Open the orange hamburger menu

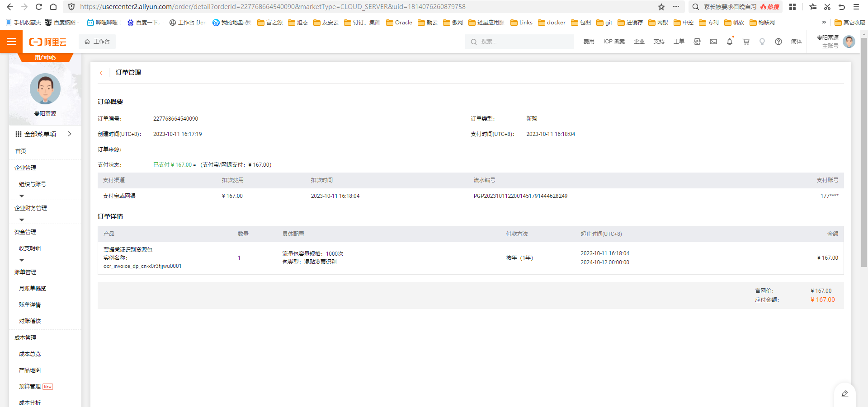pos(11,42)
